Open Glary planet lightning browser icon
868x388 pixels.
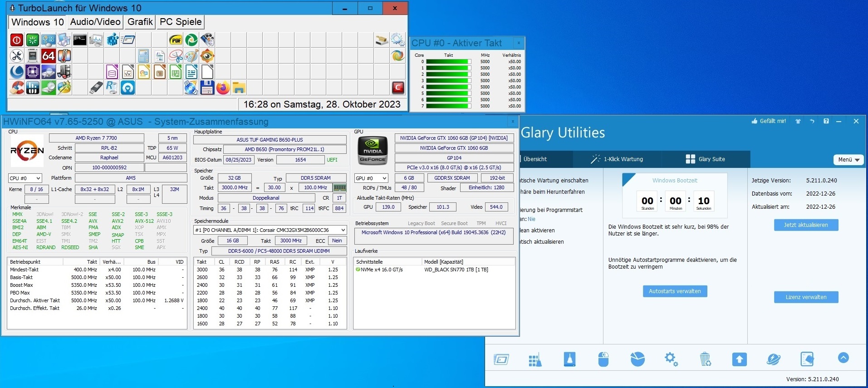tap(773, 359)
